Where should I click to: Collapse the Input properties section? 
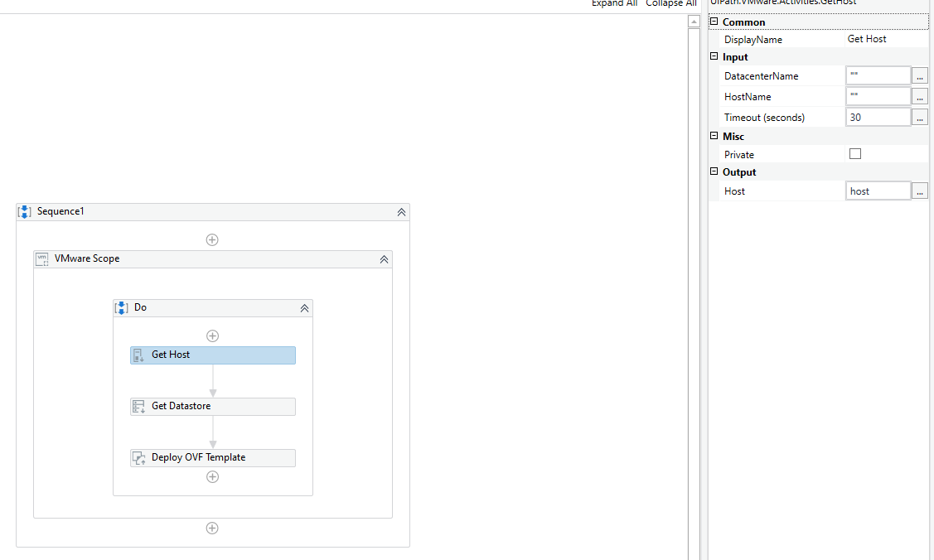[x=714, y=56]
